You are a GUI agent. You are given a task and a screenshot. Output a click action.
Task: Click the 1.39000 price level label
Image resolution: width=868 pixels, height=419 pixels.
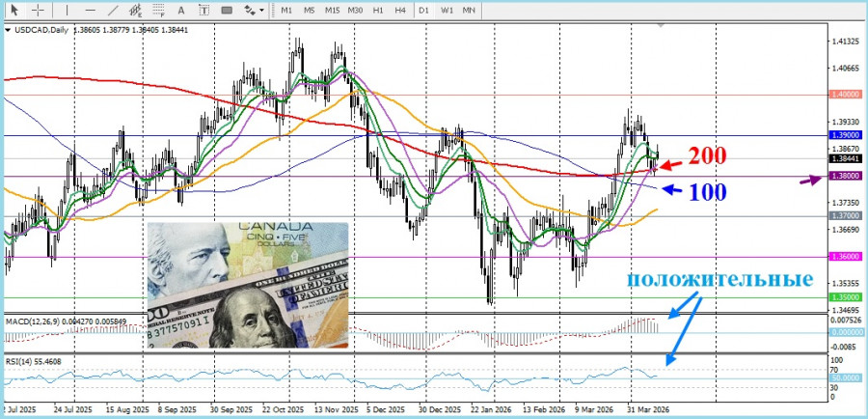(x=847, y=135)
